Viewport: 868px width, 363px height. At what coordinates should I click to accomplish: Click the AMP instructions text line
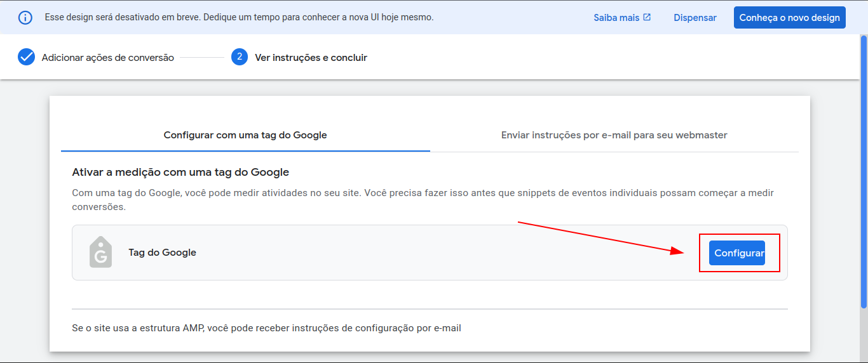click(x=267, y=328)
